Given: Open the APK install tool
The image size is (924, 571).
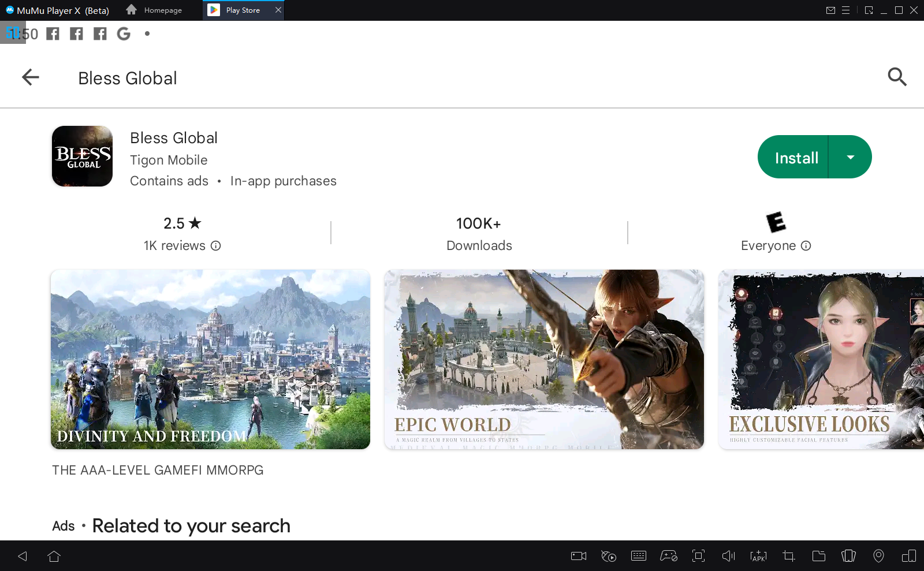Looking at the screenshot, I should (758, 556).
